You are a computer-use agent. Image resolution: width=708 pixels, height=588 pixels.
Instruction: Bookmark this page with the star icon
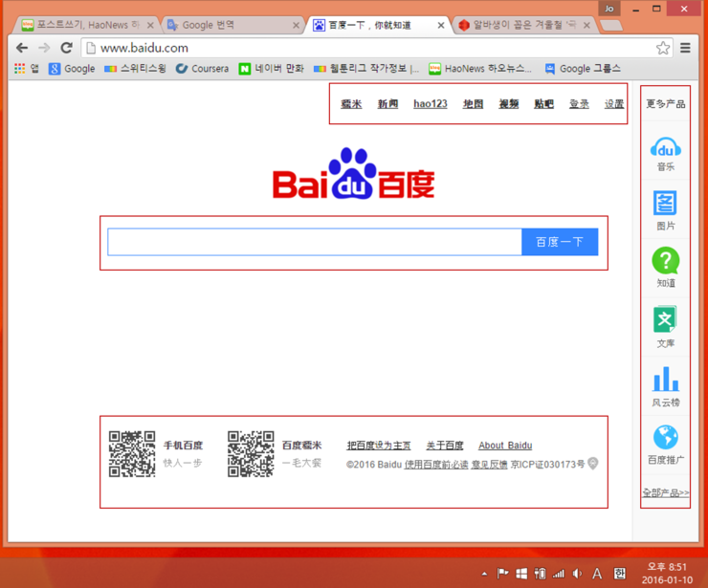tap(663, 48)
